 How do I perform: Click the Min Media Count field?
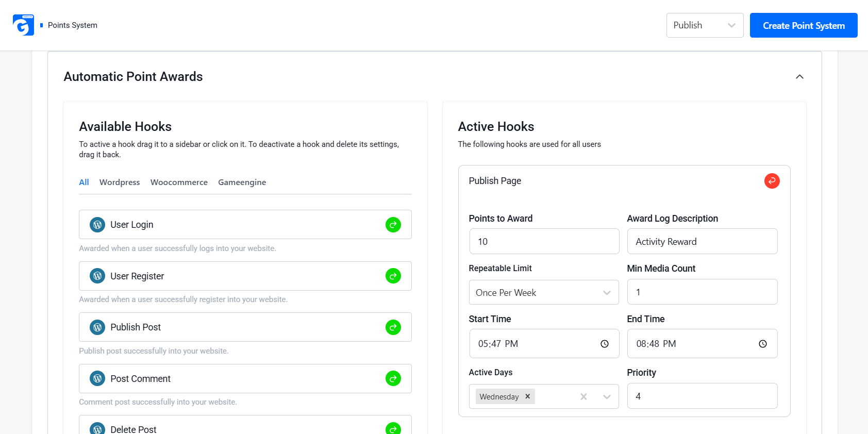(x=702, y=292)
